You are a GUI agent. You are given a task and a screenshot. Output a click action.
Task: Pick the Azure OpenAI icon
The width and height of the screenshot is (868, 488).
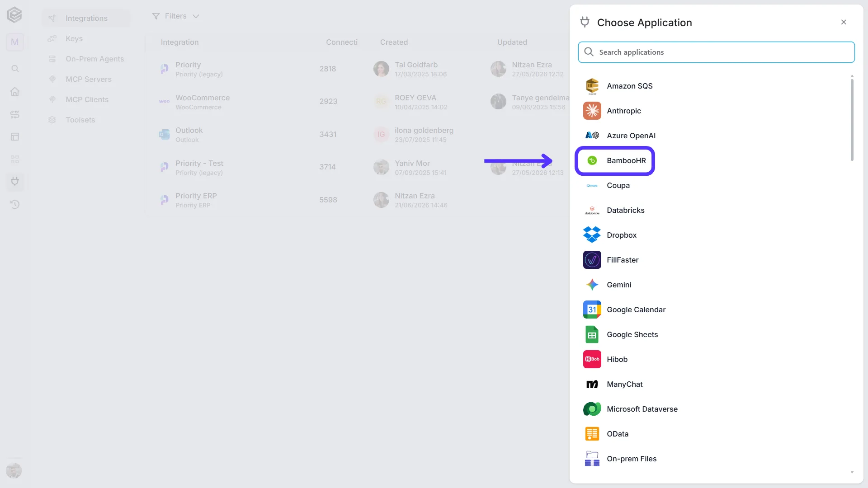(592, 136)
